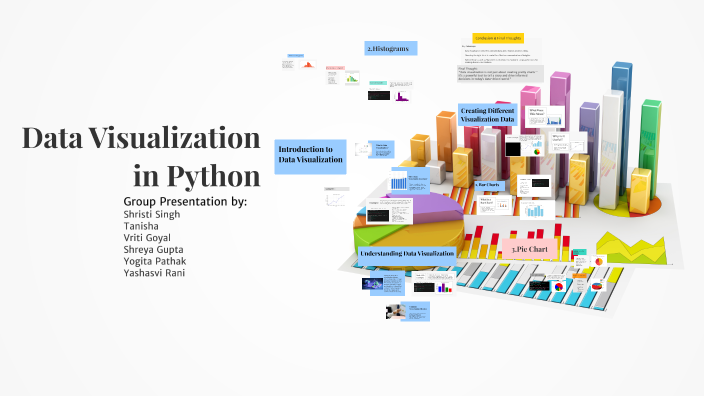The width and height of the screenshot is (704, 396).
Task: Open the black code box beside purple histogram
Action: coord(379,96)
